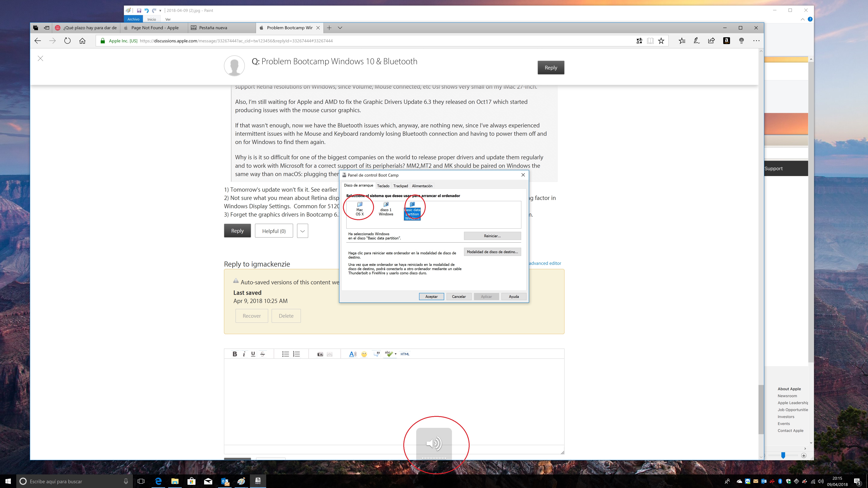Expand the dropdown next to Helpful button
The image size is (868, 488).
point(302,231)
